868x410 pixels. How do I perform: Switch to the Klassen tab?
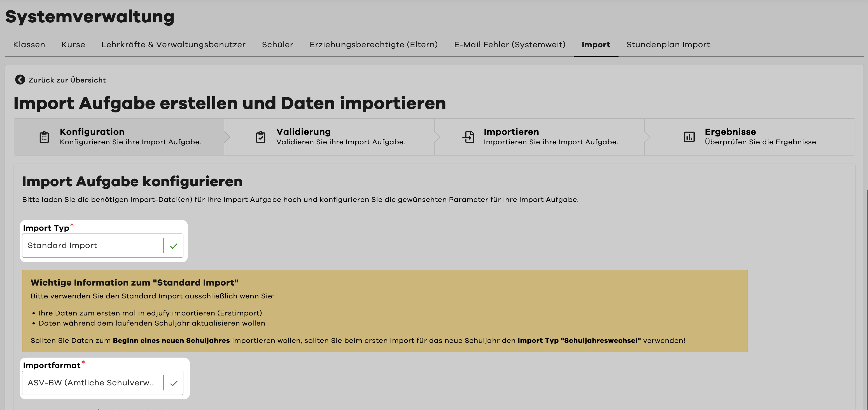pos(29,45)
